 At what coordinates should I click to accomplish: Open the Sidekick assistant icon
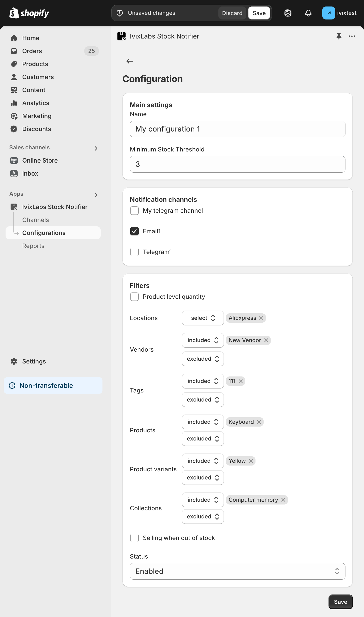click(x=288, y=13)
